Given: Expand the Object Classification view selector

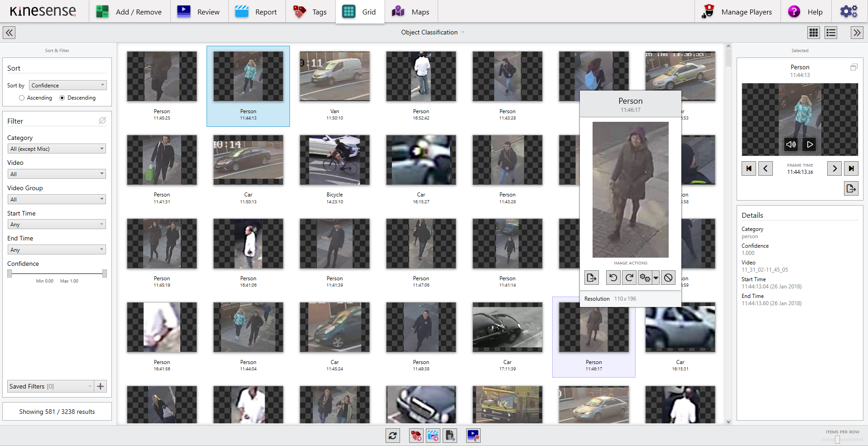Looking at the screenshot, I should pos(433,32).
